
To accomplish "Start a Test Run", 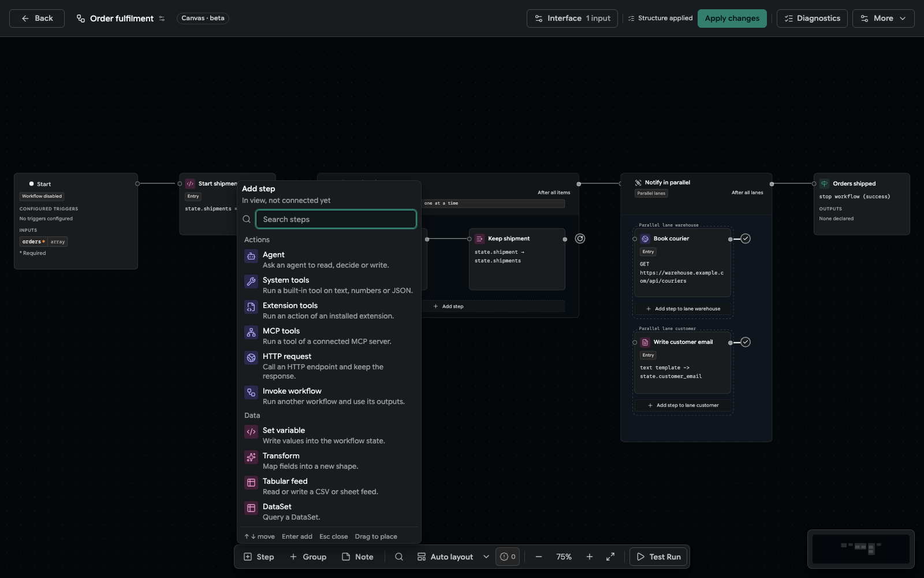I will click(x=658, y=557).
